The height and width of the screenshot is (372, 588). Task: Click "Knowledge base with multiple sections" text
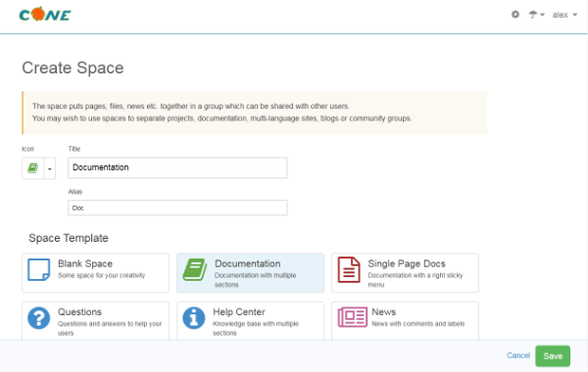pyautogui.click(x=256, y=328)
